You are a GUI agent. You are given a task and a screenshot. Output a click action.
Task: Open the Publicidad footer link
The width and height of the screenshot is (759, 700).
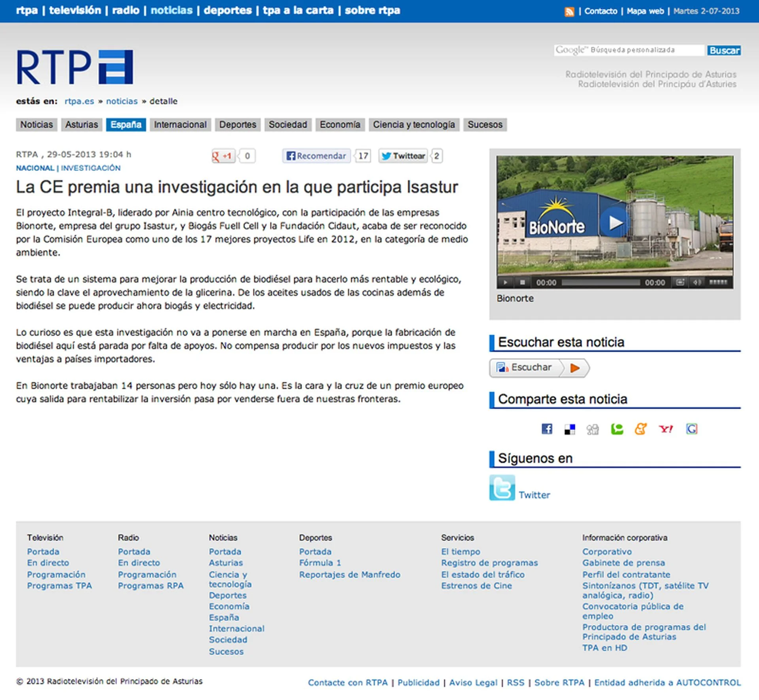coord(418,683)
